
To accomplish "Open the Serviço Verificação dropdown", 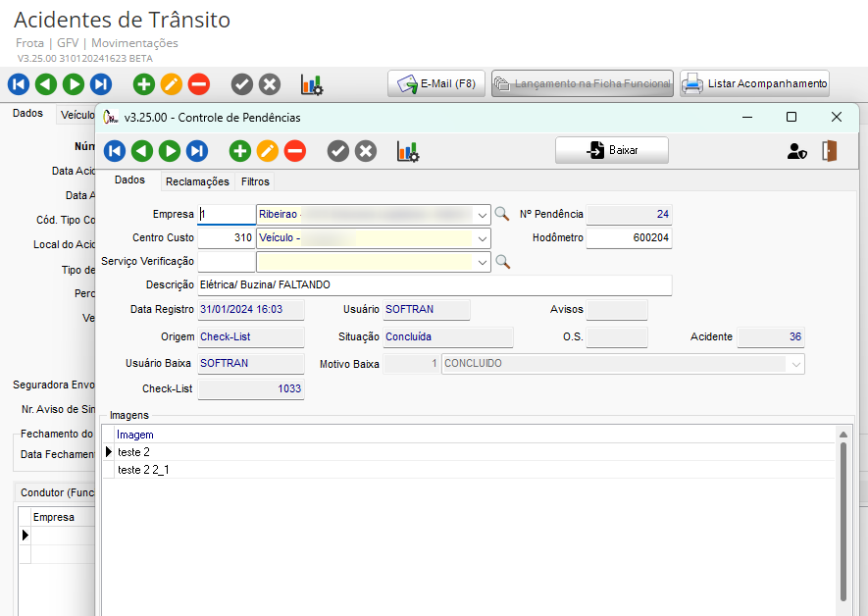I will click(x=482, y=262).
